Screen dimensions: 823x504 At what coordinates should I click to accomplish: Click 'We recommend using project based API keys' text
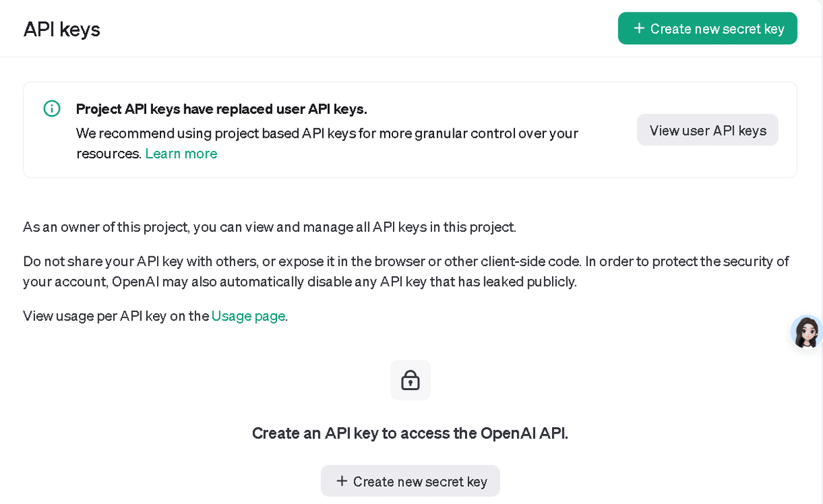click(327, 143)
